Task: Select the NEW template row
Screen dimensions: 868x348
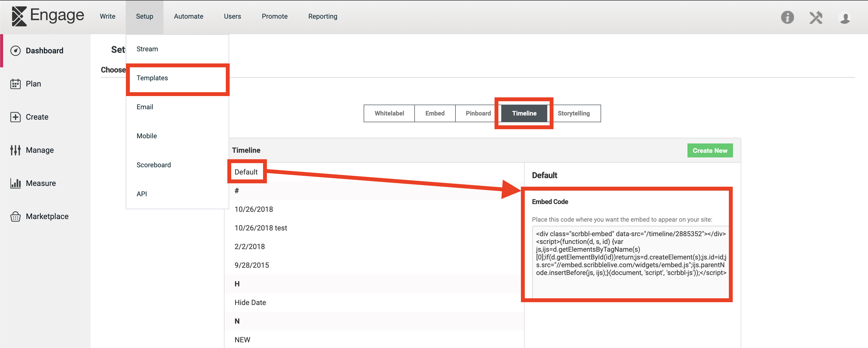Action: click(374, 339)
